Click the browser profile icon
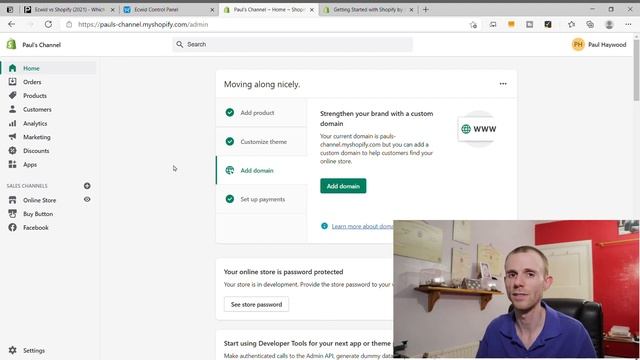The height and width of the screenshot is (360, 640). point(609,24)
